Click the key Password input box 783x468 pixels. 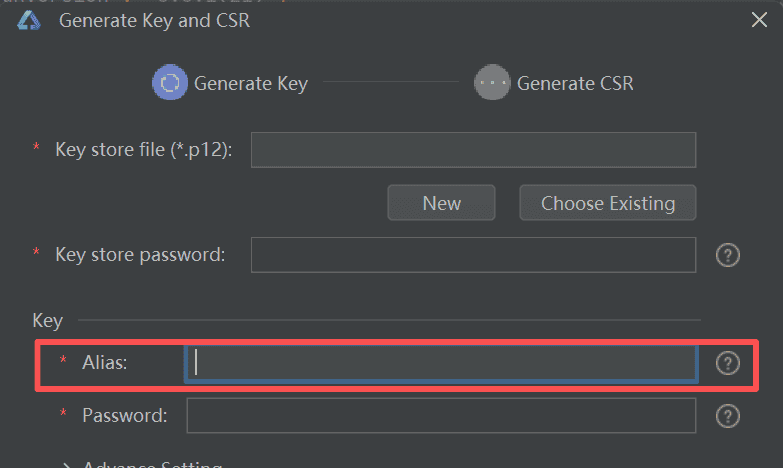[441, 415]
